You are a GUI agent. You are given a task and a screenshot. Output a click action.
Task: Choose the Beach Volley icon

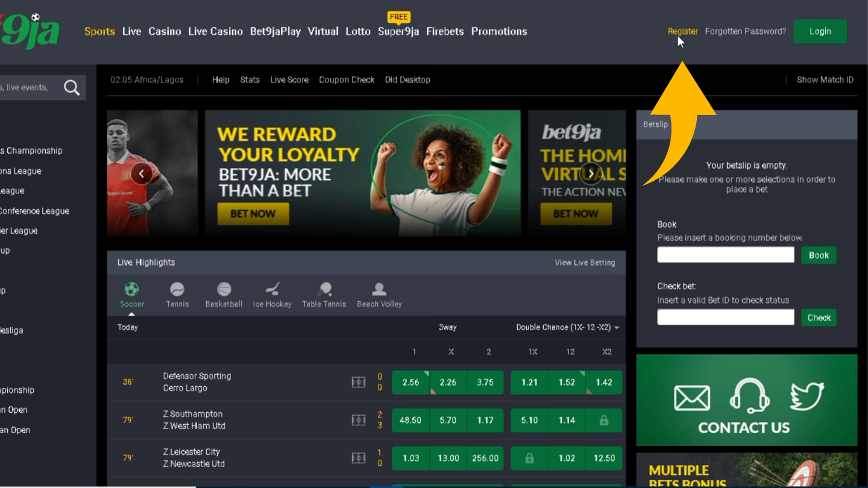[379, 289]
